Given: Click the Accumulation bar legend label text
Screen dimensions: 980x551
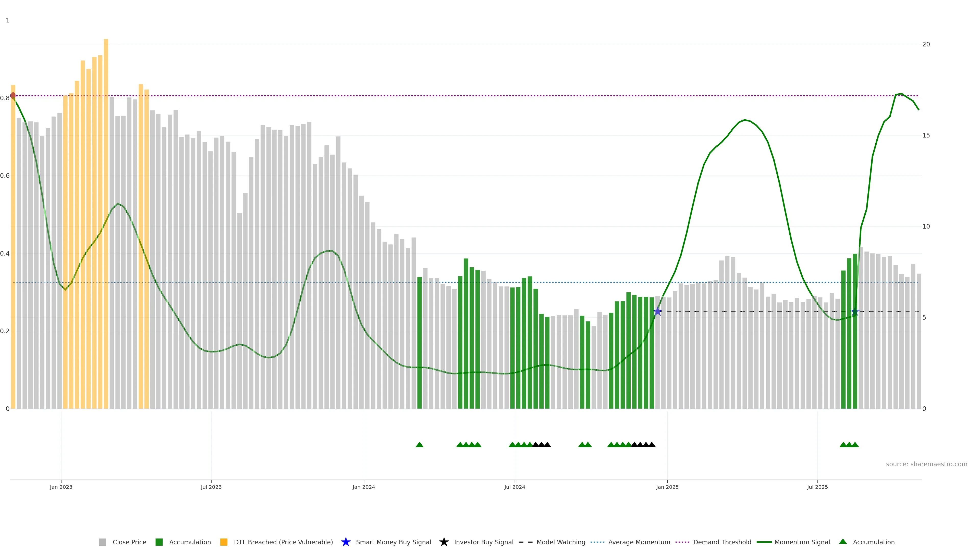Looking at the screenshot, I should (x=190, y=542).
